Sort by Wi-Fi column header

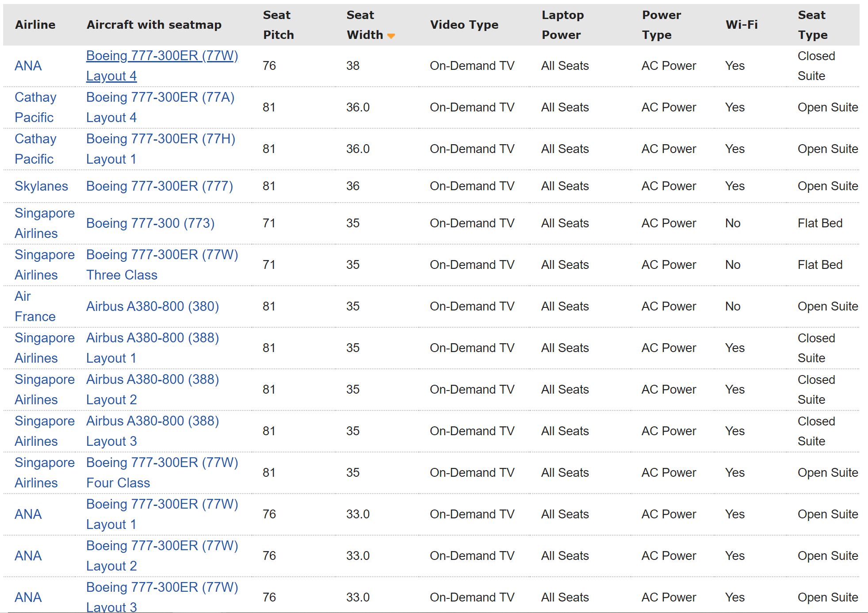tap(742, 25)
